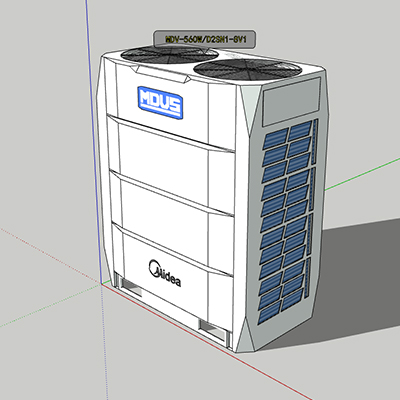400x400 pixels.
Task: Select the right fan grille on top
Action: click(247, 70)
